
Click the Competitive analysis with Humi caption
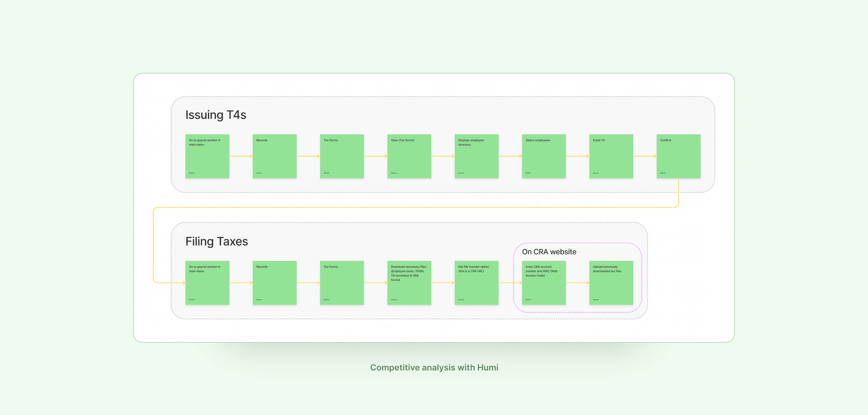point(434,368)
